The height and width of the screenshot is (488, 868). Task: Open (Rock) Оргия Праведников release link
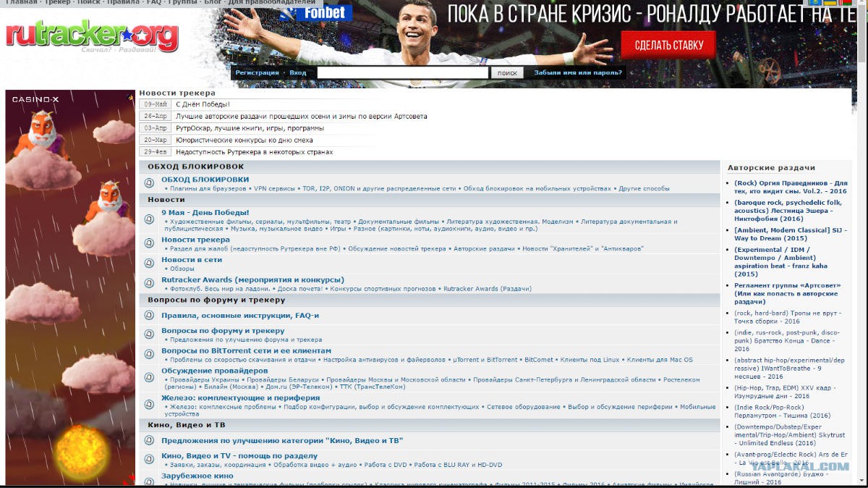(x=790, y=187)
